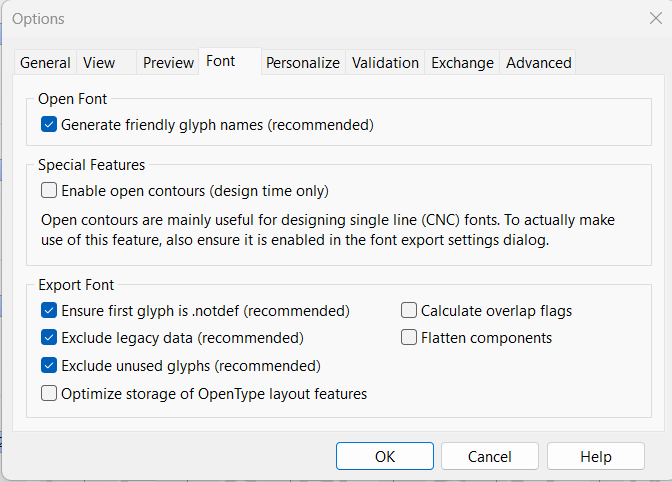Toggle Ensure first glyph is .notdef
Viewport: 672px width, 482px height.
49,310
